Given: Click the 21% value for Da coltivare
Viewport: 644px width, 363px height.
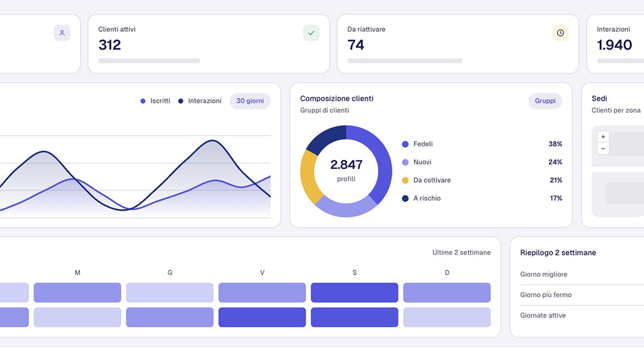Looking at the screenshot, I should [556, 180].
